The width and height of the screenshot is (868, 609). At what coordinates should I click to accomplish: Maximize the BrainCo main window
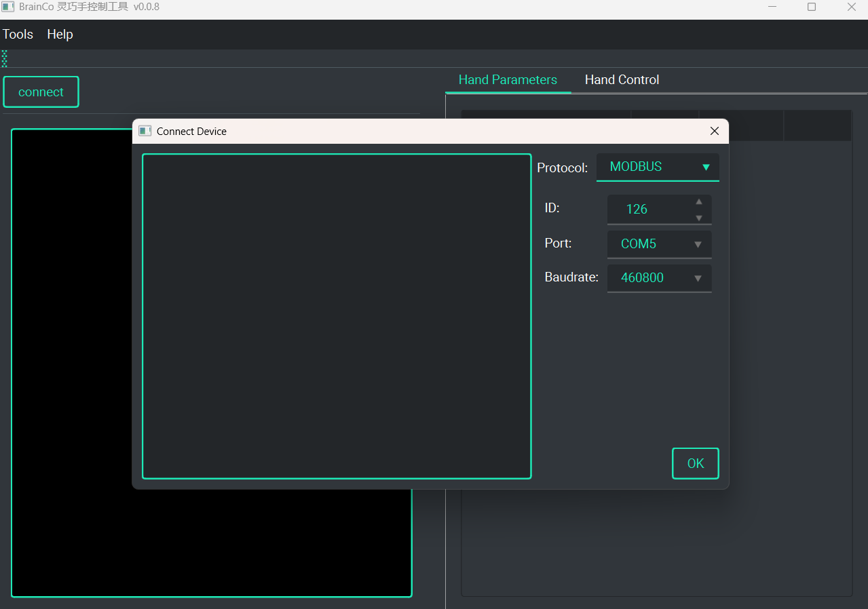click(x=812, y=7)
